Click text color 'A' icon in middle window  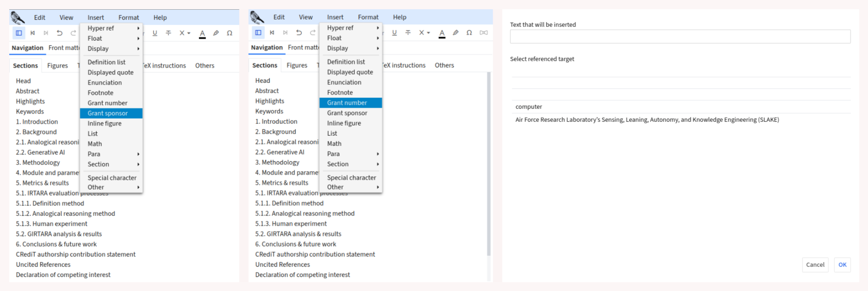(x=442, y=33)
